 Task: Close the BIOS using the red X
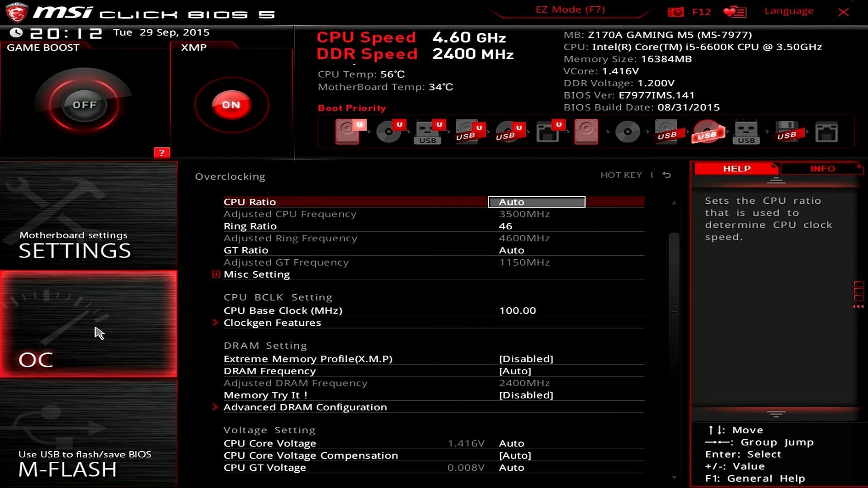843,12
